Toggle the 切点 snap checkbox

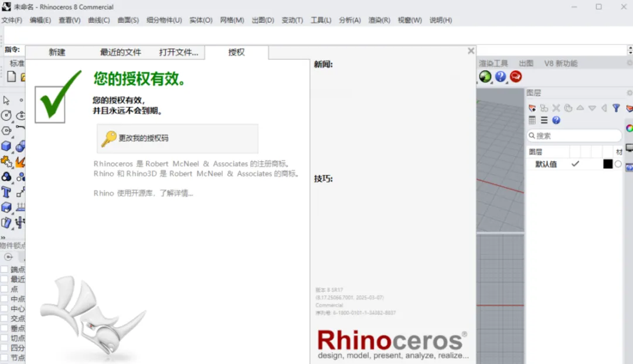pyautogui.click(x=5, y=338)
